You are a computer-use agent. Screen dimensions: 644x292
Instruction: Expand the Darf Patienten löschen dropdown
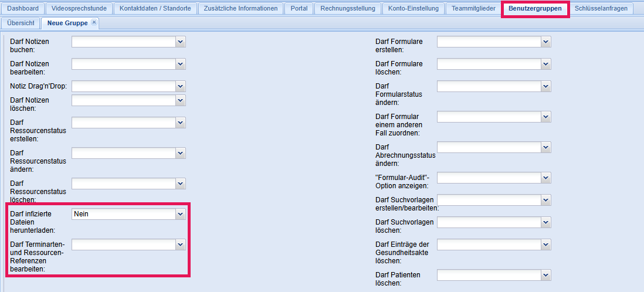[546, 275]
